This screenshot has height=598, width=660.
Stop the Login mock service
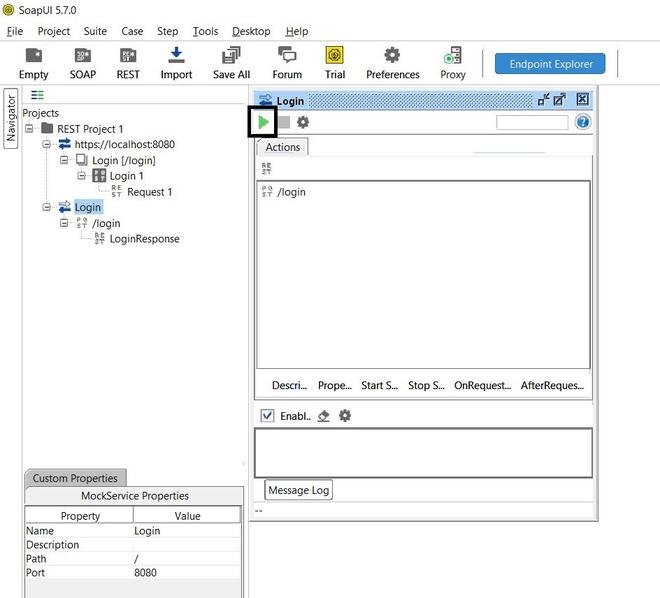click(285, 122)
